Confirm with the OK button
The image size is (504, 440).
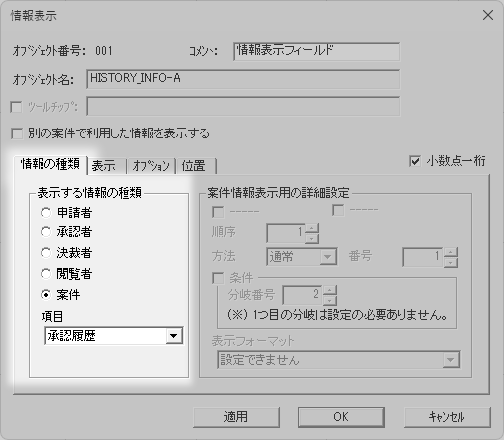coord(341,417)
